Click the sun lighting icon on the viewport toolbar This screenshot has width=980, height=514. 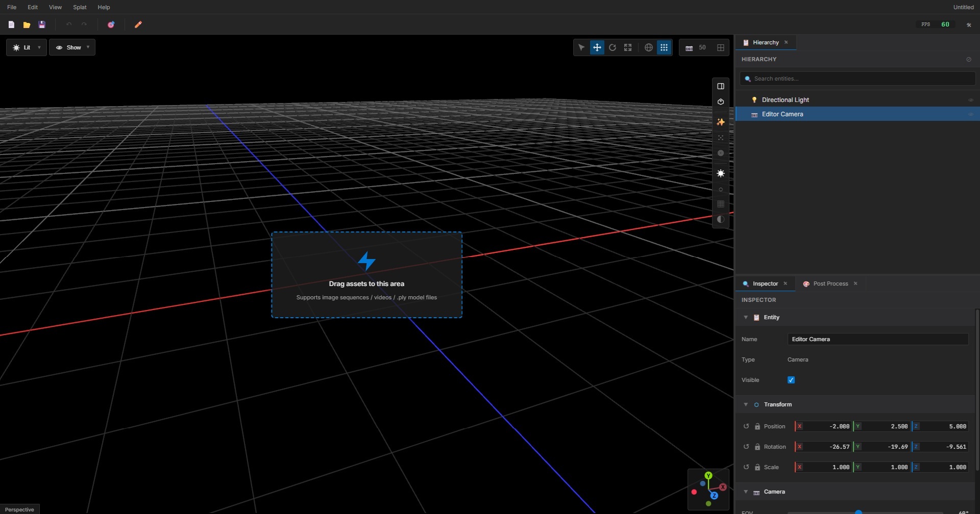(x=721, y=173)
